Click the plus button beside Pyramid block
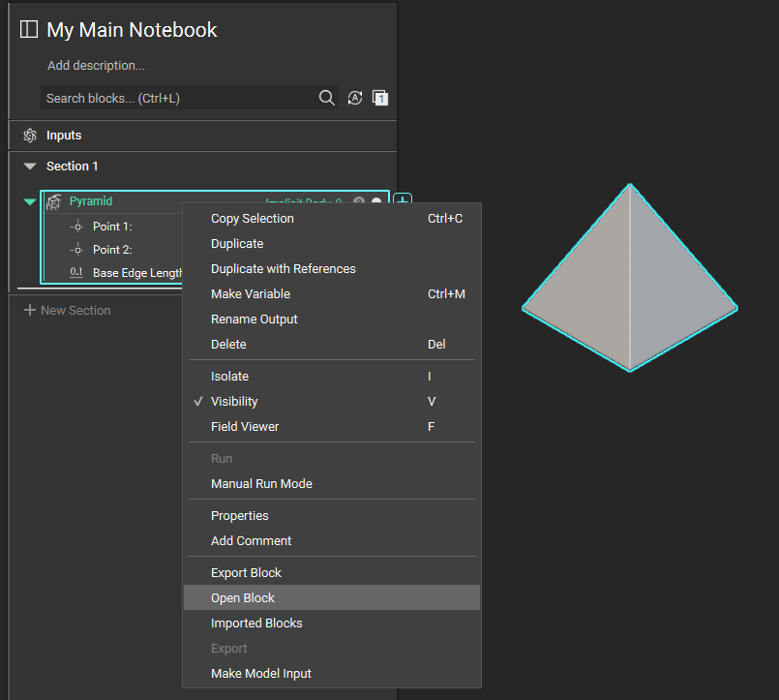 pos(403,199)
